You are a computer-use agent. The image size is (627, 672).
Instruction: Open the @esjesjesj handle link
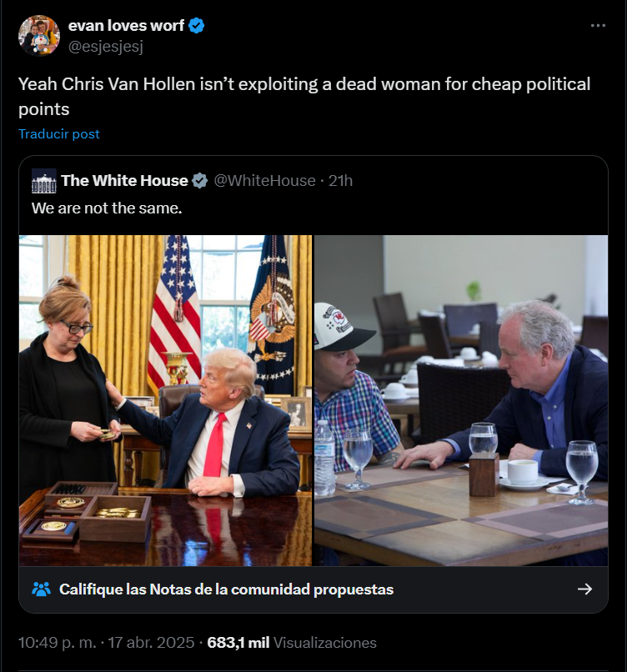(x=105, y=47)
